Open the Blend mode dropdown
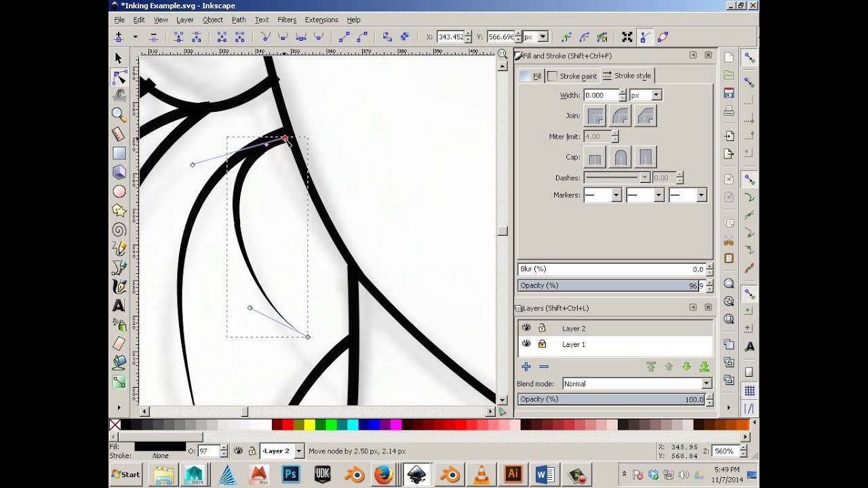Image resolution: width=868 pixels, height=488 pixels. [704, 383]
